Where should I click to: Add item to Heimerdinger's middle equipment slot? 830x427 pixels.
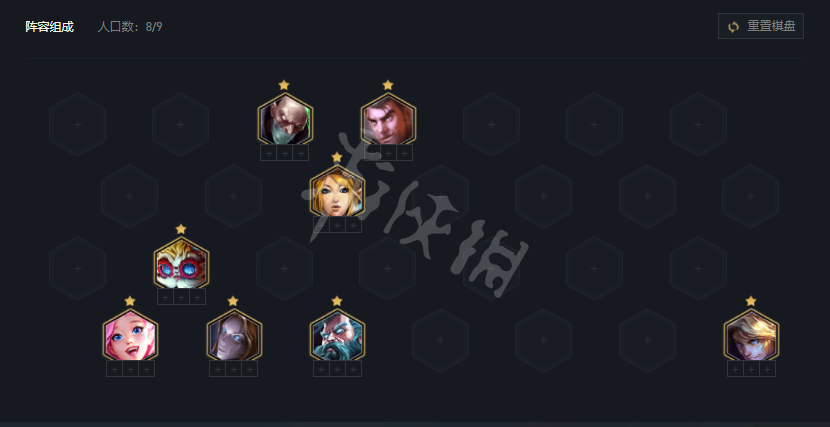point(181,297)
